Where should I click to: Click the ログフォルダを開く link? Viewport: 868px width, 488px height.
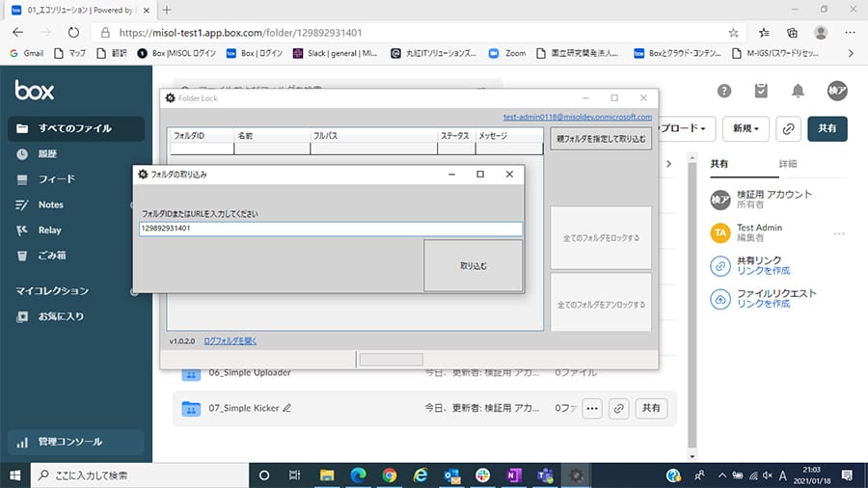231,340
